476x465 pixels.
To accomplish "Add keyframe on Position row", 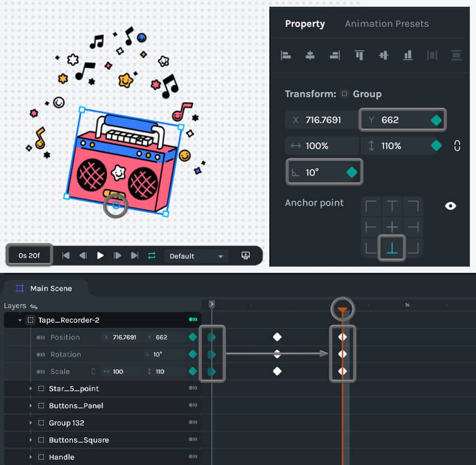I will [193, 337].
